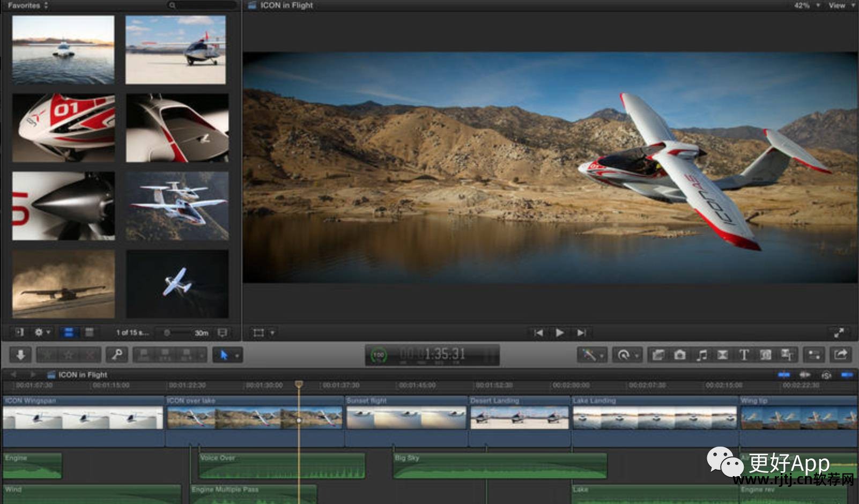Open the Enhancements magic wand menu
Viewport: 859px width, 504px height.
pos(591,354)
